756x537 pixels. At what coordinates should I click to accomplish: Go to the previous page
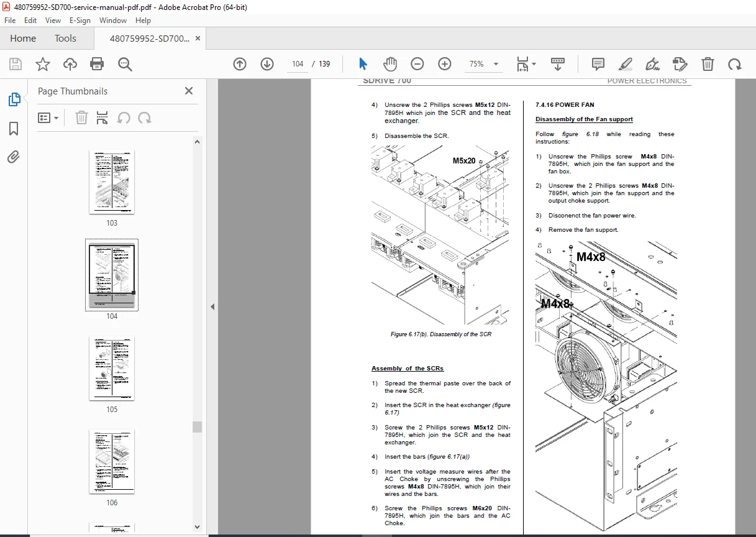pyautogui.click(x=240, y=64)
